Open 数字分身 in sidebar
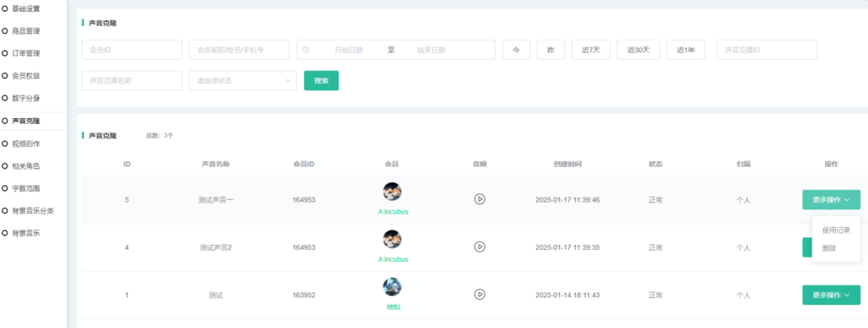Viewport: 868px width, 328px height. pyautogui.click(x=26, y=98)
